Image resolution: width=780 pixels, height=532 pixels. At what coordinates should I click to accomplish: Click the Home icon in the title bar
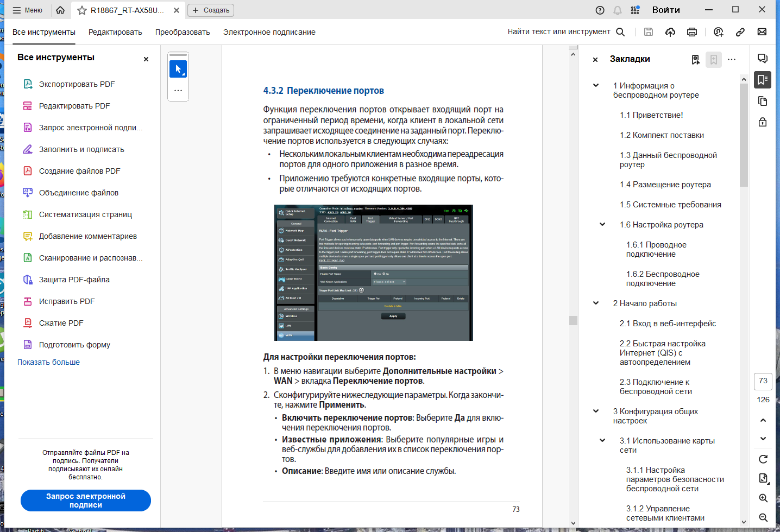point(60,10)
